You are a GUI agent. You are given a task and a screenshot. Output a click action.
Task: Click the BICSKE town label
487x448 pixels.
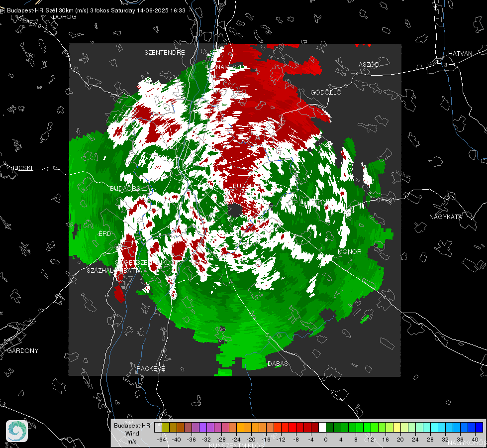23,168
